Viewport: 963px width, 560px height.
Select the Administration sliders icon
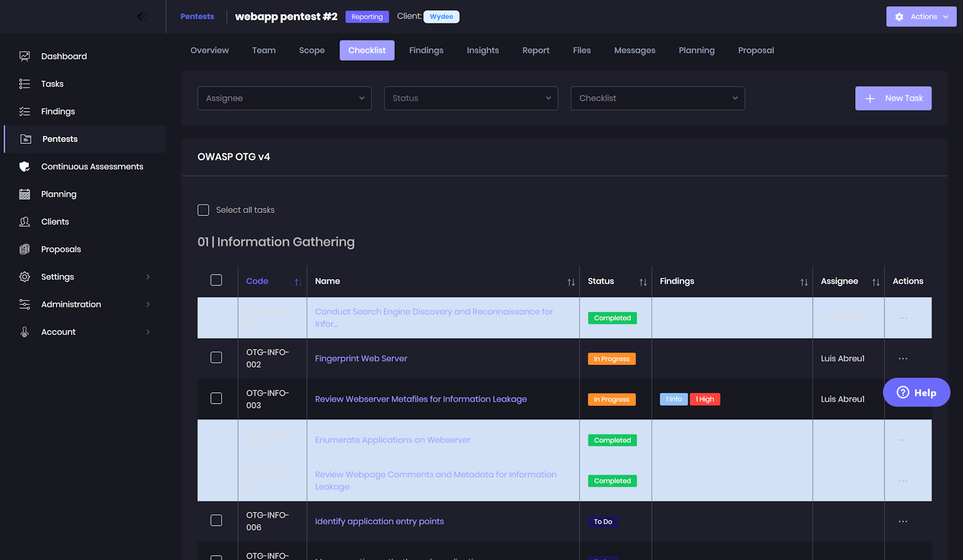coord(25,304)
